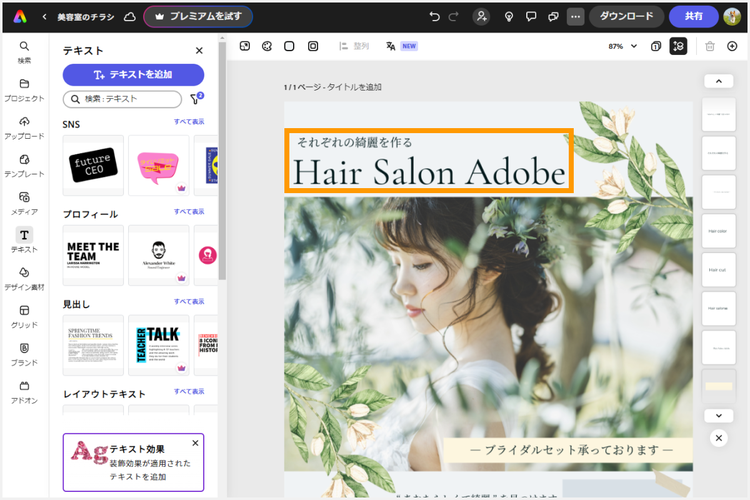Close the テキスト panel

pyautogui.click(x=199, y=50)
